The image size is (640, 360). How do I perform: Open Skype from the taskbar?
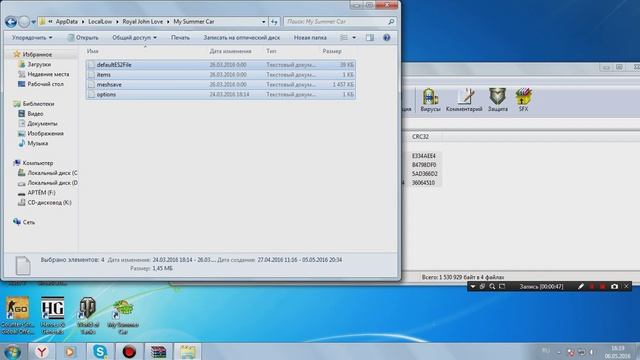tap(100, 351)
